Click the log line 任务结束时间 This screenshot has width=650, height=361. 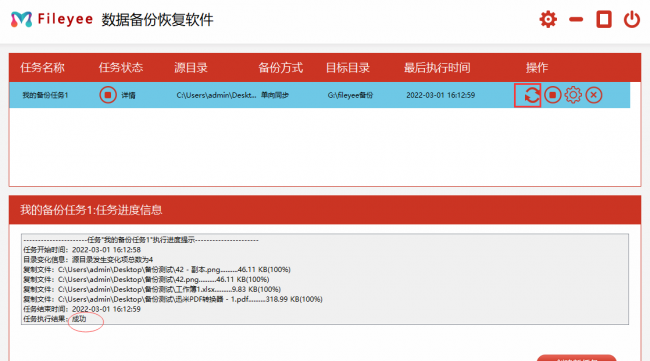[x=82, y=309]
